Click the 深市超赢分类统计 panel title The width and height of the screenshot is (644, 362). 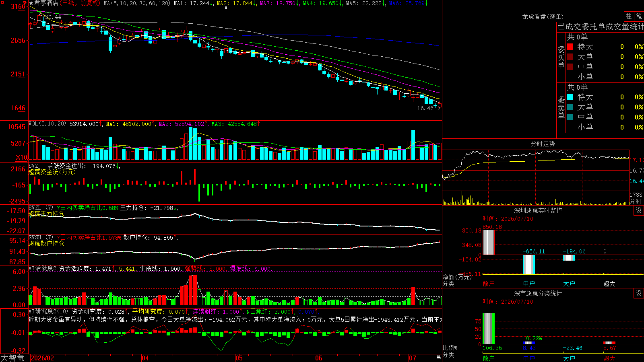538,293
